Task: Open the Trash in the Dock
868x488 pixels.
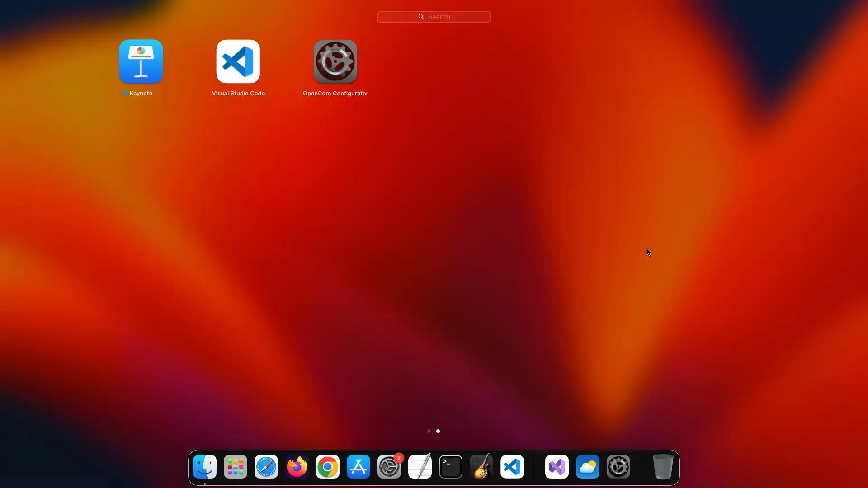Action: click(663, 467)
